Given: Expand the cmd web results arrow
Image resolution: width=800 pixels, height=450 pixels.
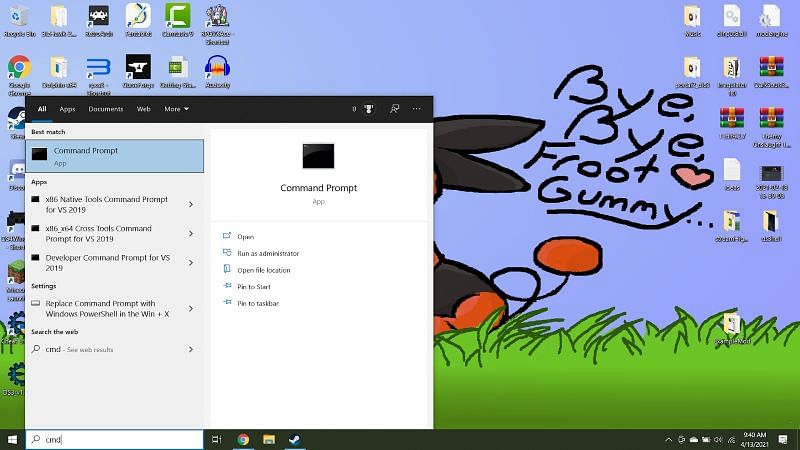Looking at the screenshot, I should [191, 350].
